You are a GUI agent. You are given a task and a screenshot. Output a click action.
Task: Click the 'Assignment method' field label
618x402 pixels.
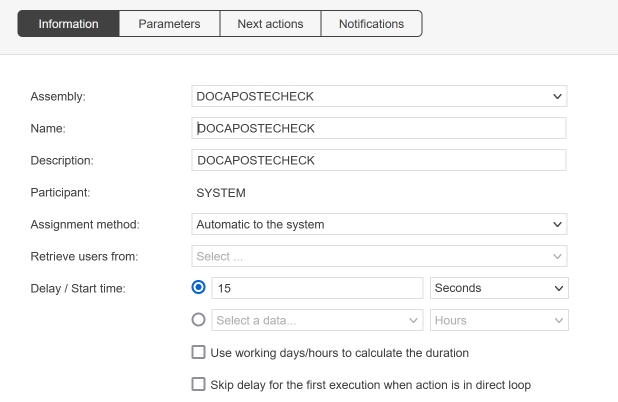click(x=85, y=225)
